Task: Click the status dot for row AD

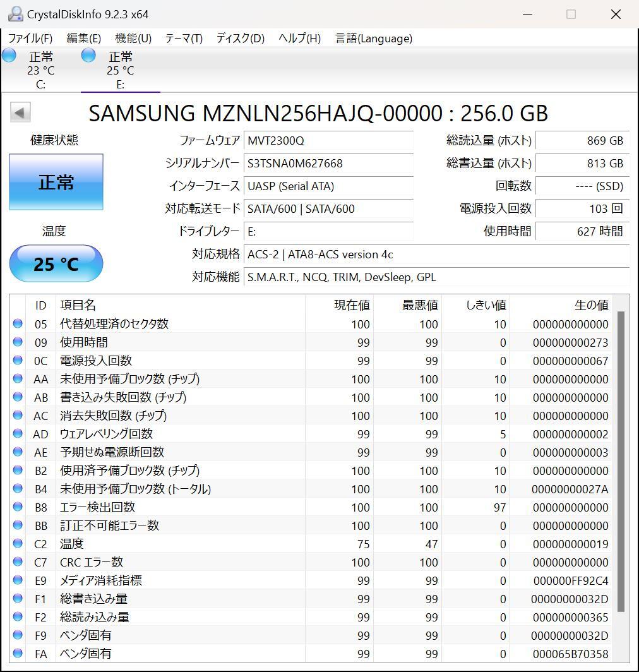Action: 18,433
